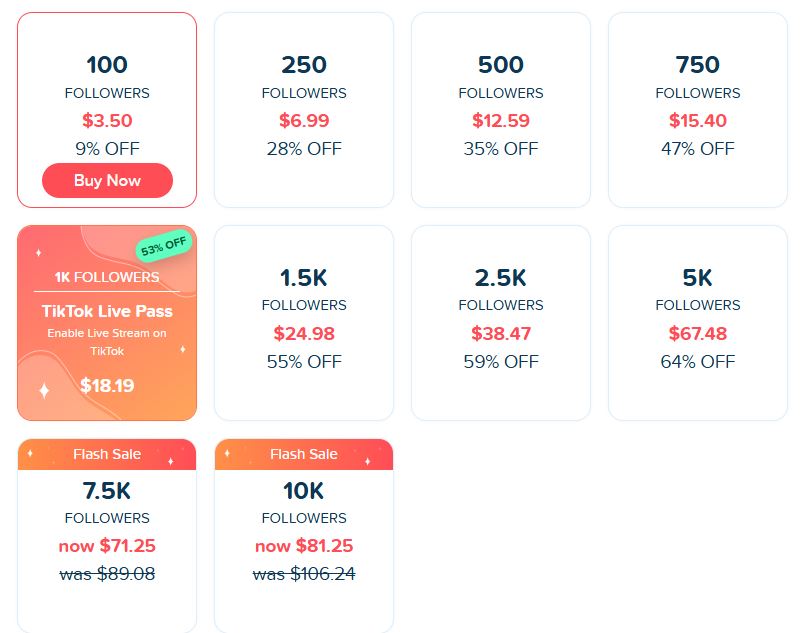Choose the 2.5K followers $38.47 package
The image size is (802, 633).
pyautogui.click(x=501, y=323)
